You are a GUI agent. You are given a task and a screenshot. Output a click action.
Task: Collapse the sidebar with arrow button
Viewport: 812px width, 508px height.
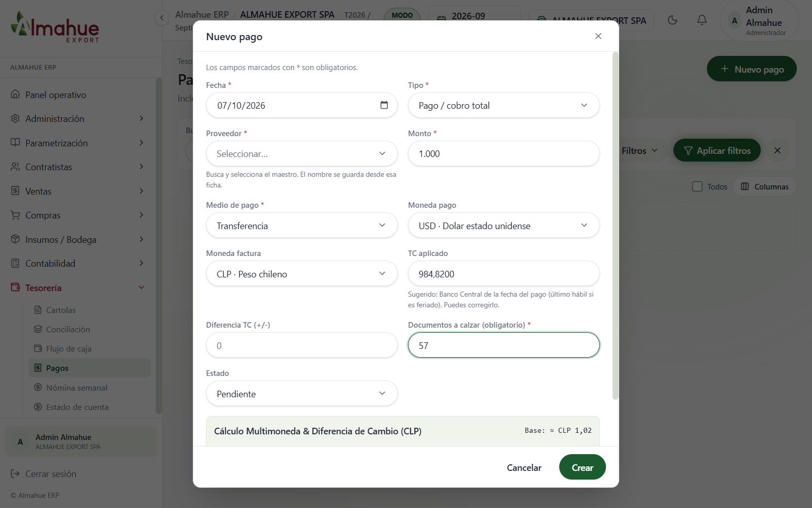(x=161, y=18)
